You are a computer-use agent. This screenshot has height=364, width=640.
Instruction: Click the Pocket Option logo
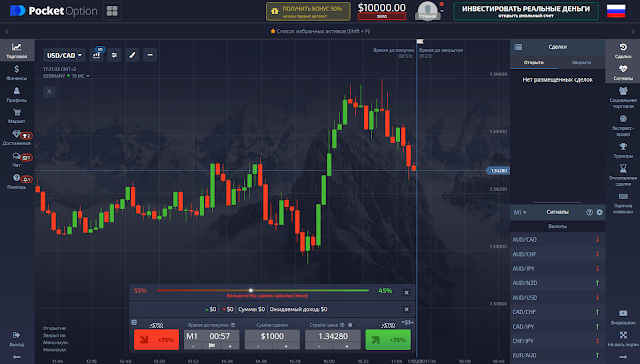pyautogui.click(x=53, y=11)
